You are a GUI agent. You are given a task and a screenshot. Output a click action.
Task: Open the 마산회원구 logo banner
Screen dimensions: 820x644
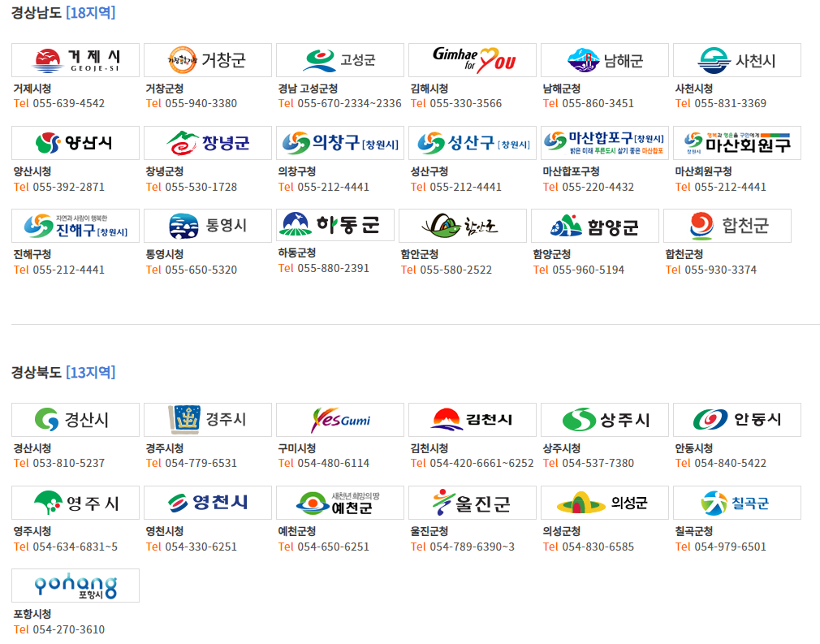coord(737,143)
